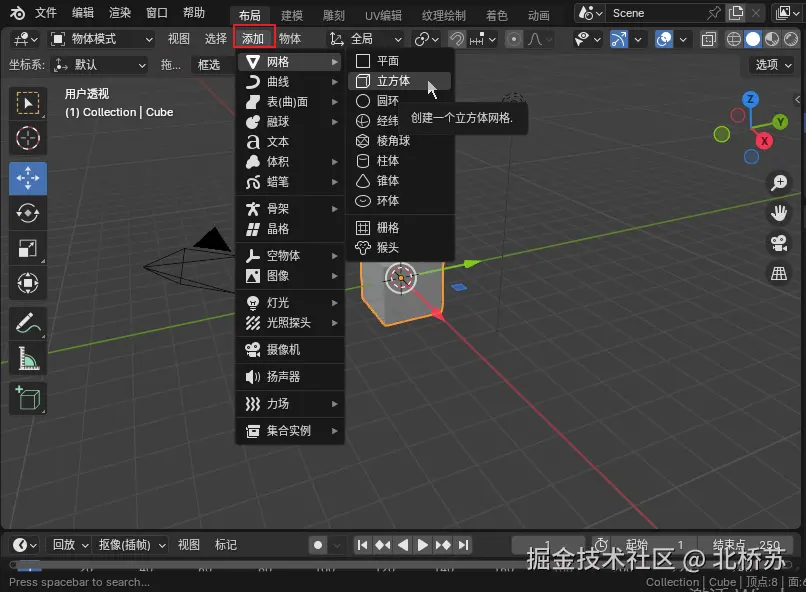The height and width of the screenshot is (592, 806).
Task: Switch to solid viewport shading
Action: [x=753, y=39]
